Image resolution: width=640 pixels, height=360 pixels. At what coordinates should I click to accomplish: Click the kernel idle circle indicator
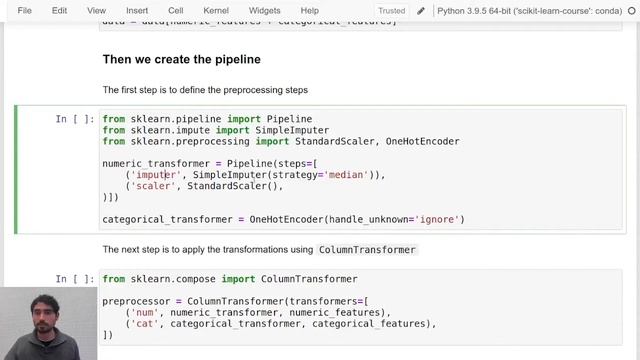632,11
